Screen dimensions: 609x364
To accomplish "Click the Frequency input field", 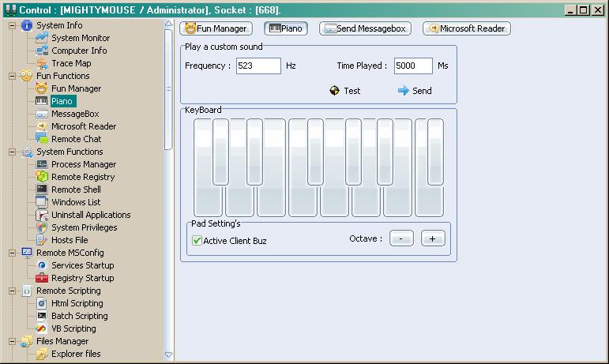I will [x=258, y=66].
